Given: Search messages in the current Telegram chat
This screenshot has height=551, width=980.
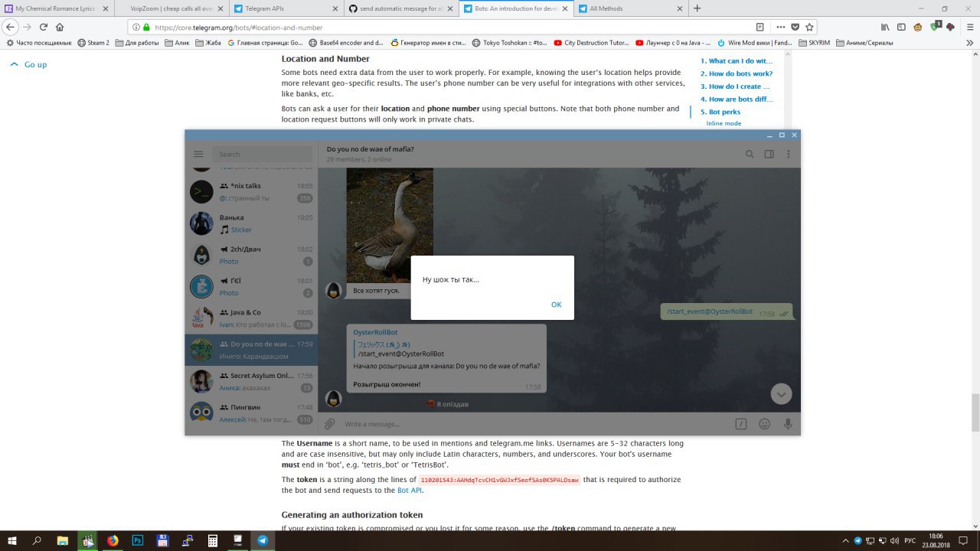Looking at the screenshot, I should (x=750, y=154).
